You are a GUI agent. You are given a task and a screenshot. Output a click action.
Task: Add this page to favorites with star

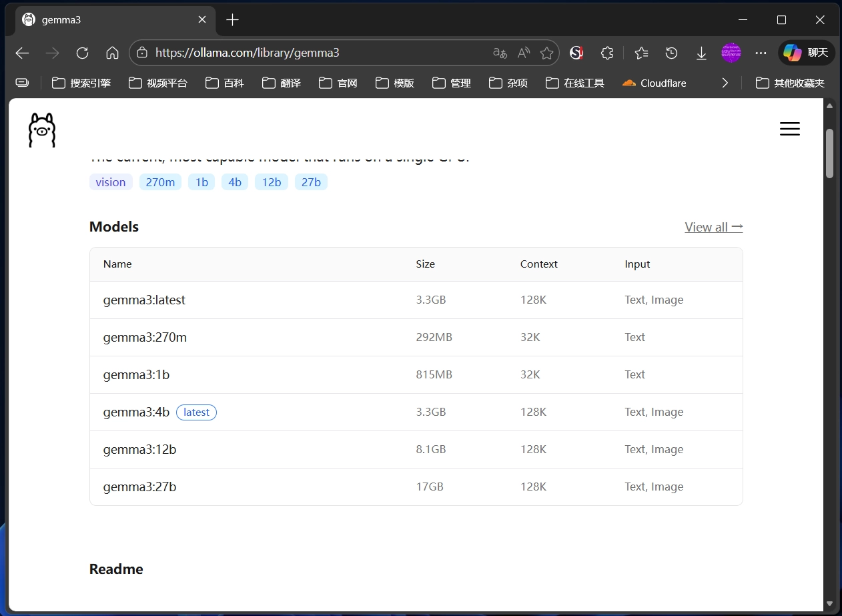(x=546, y=53)
